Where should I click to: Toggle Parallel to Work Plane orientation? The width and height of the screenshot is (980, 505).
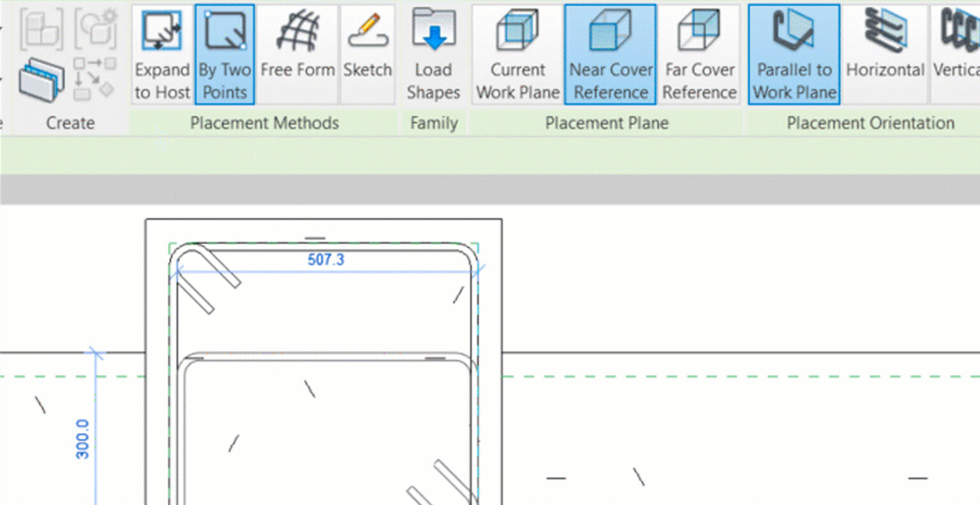[793, 54]
